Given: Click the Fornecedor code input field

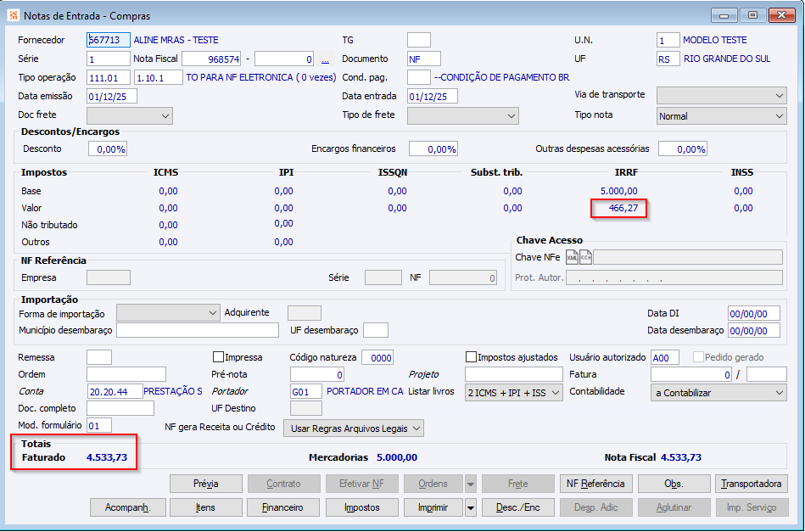Looking at the screenshot, I should click(109, 40).
